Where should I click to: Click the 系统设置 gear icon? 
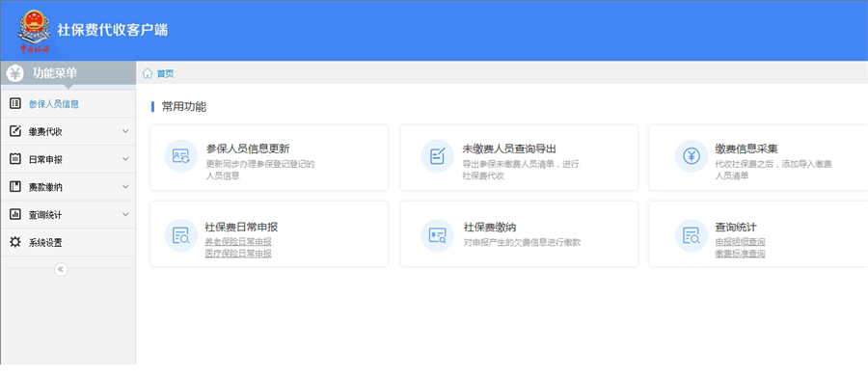tap(14, 242)
